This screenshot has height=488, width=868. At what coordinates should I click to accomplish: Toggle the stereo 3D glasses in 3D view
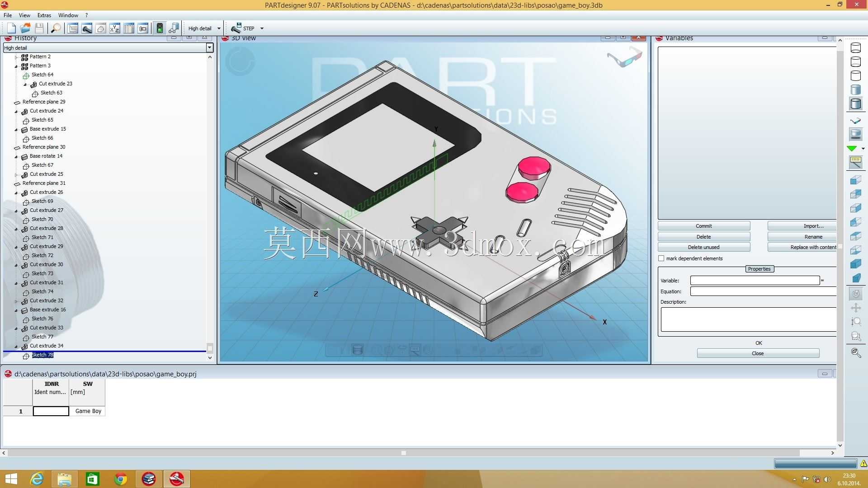pyautogui.click(x=624, y=58)
